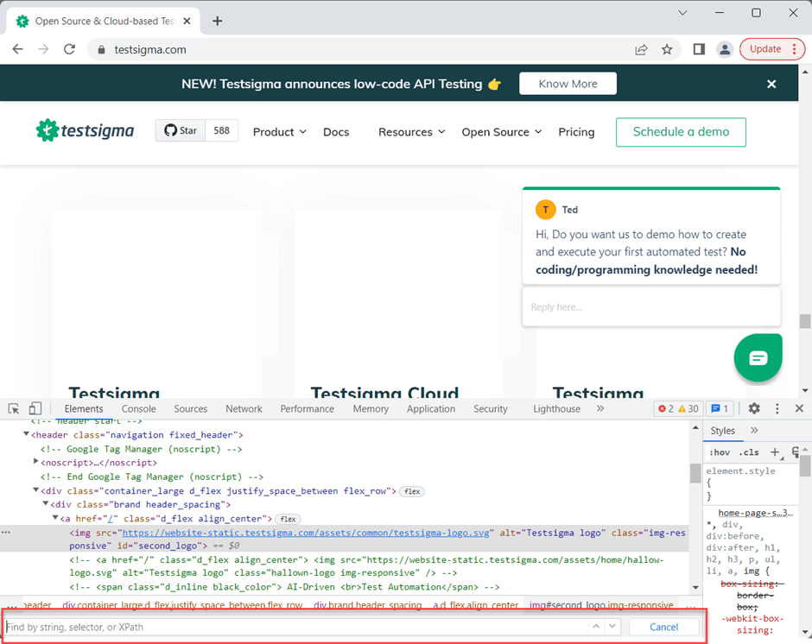This screenshot has width=812, height=644.
Task: Reload the testsigma.com page
Action: point(69,50)
